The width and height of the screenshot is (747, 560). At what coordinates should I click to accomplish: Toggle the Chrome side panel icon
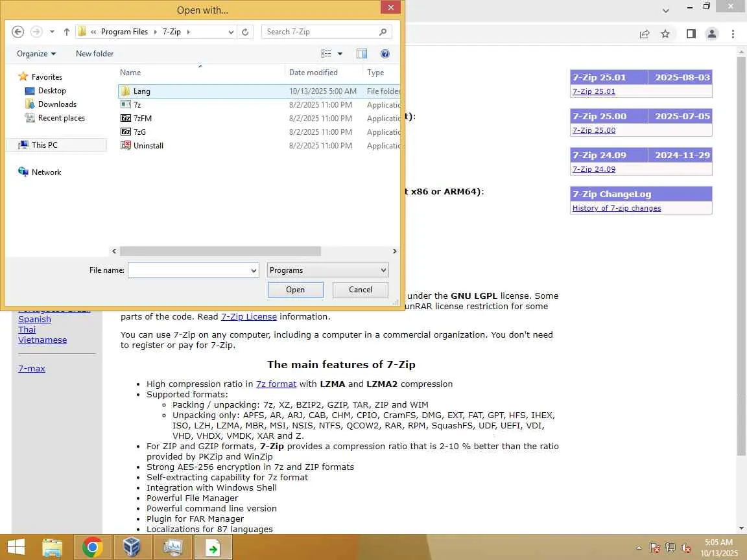[x=691, y=34]
